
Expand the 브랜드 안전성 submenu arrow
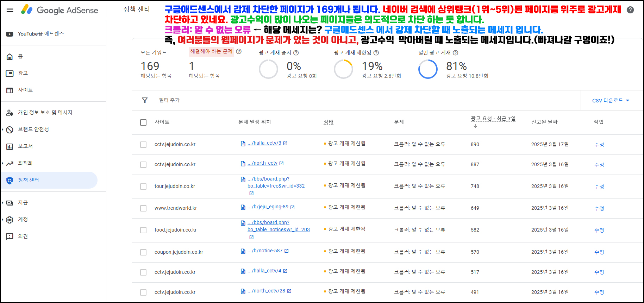[2, 130]
